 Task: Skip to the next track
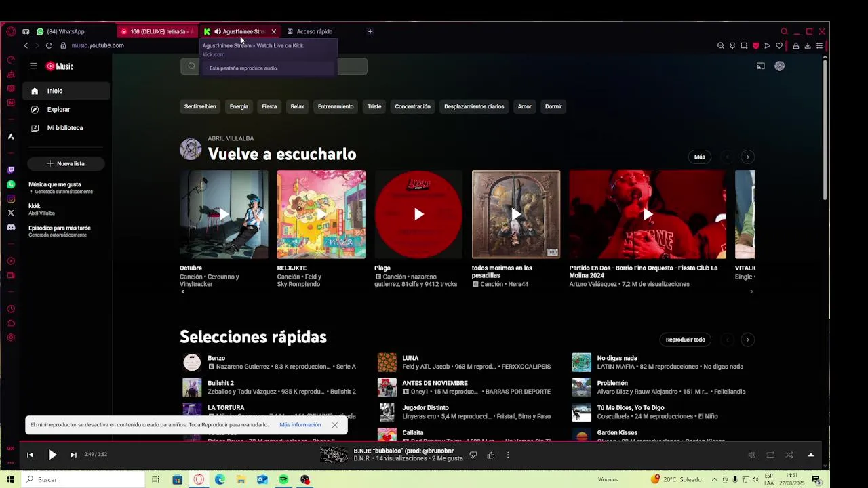point(73,455)
